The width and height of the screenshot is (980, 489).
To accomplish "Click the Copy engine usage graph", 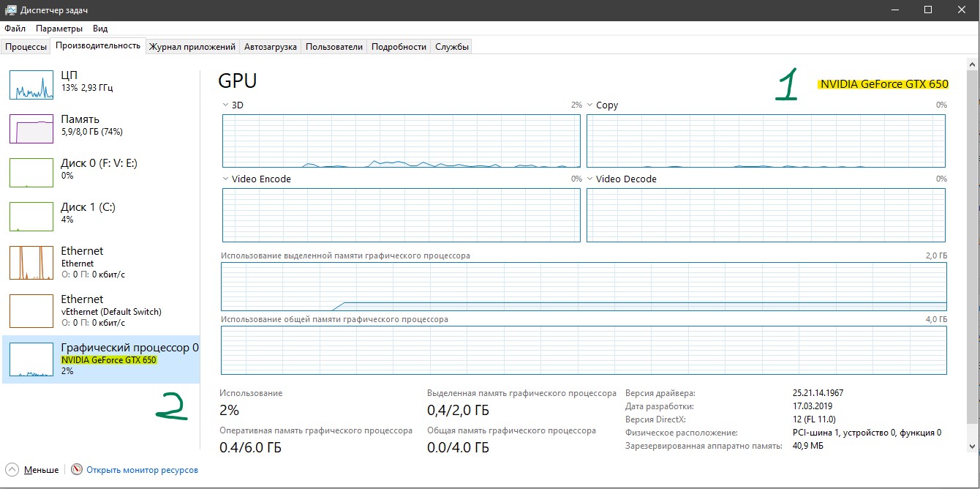I will click(x=766, y=141).
